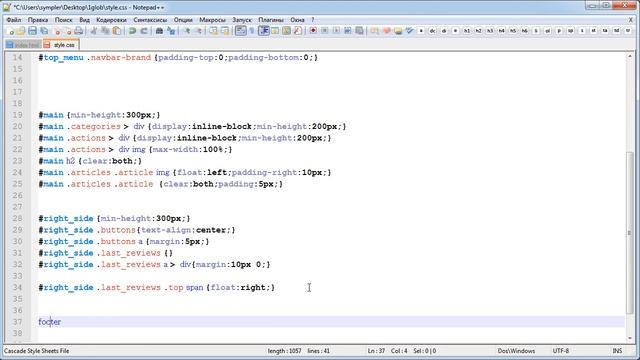Click the Redo arrow icon
Screen dimensions: 640x360
(144, 31)
